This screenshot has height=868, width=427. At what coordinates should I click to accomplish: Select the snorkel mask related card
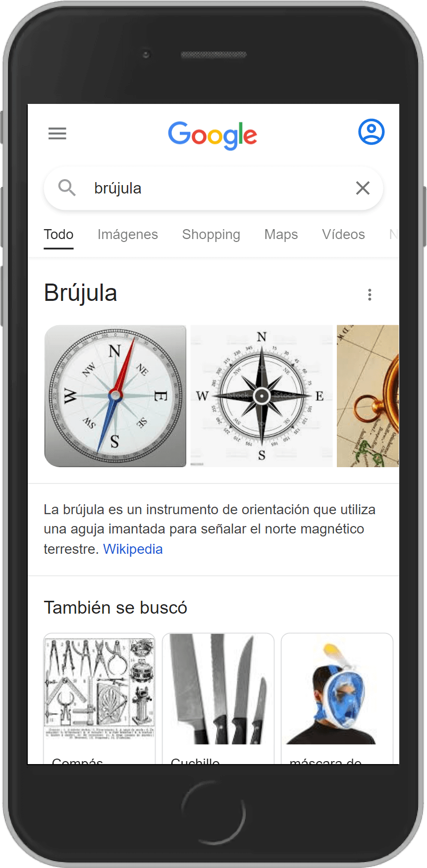337,699
